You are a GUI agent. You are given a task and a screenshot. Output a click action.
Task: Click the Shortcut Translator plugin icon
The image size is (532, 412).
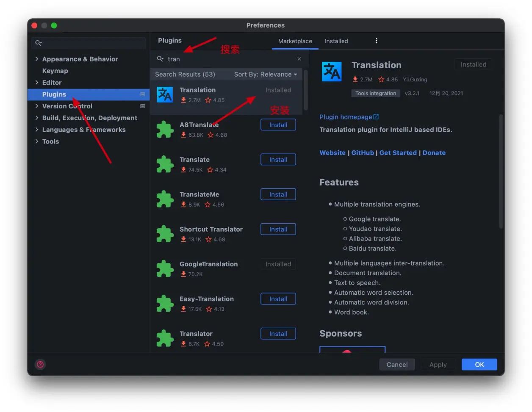click(165, 234)
